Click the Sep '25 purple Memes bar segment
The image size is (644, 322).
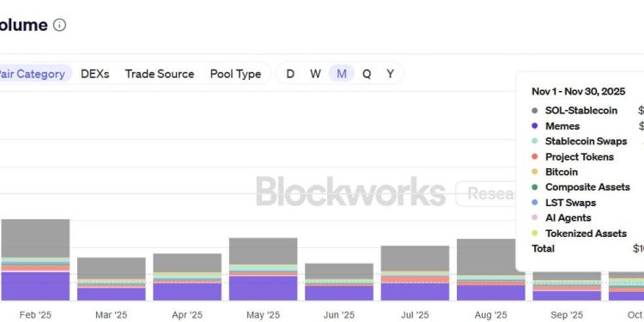pyautogui.click(x=567, y=295)
